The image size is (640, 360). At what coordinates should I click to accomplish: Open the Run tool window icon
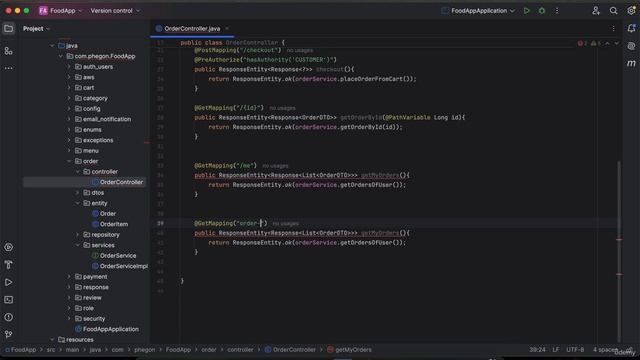tap(8, 282)
